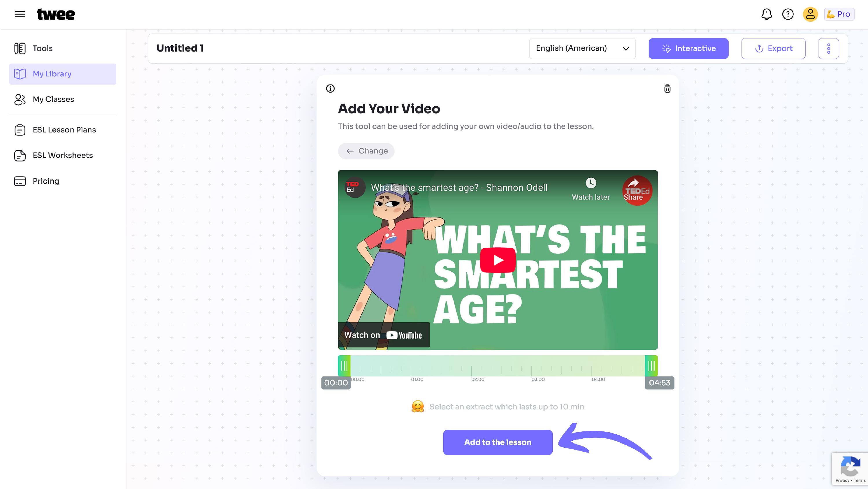This screenshot has height=489, width=868.
Task: Open reCAPTCHA Privacy link
Action: tap(842, 481)
